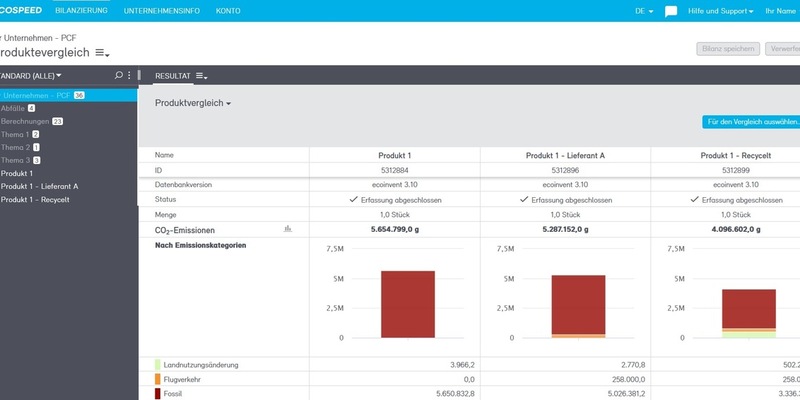Screen dimensions: 800x400
Task: Open the list menu icon beside Produktevergleich title
Action: [x=102, y=52]
